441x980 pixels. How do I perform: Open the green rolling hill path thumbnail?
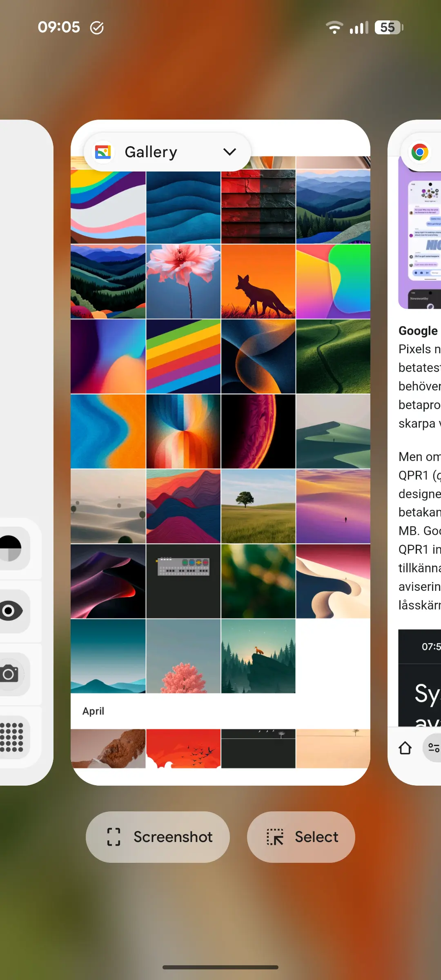point(333,356)
